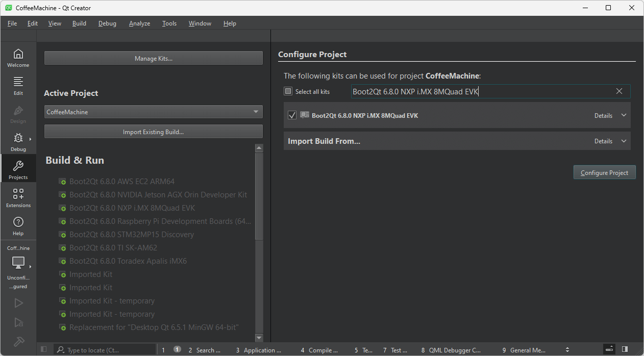Enable the Select all kits checkbox

tap(288, 91)
